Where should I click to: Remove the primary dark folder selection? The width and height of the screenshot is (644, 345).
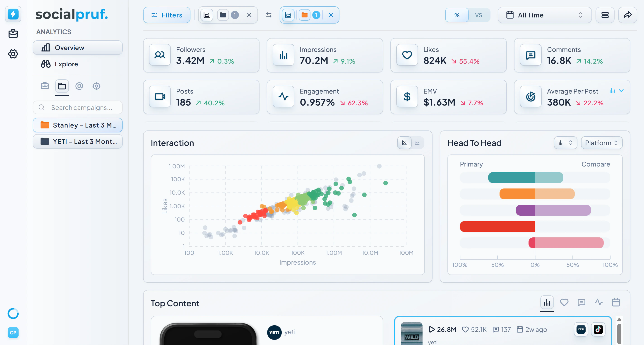(x=249, y=15)
